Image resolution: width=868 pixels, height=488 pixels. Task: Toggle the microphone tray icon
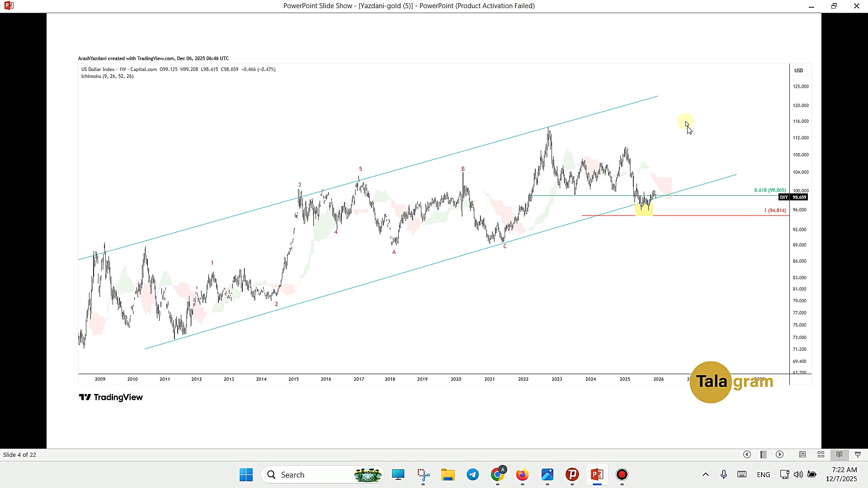[x=724, y=474]
